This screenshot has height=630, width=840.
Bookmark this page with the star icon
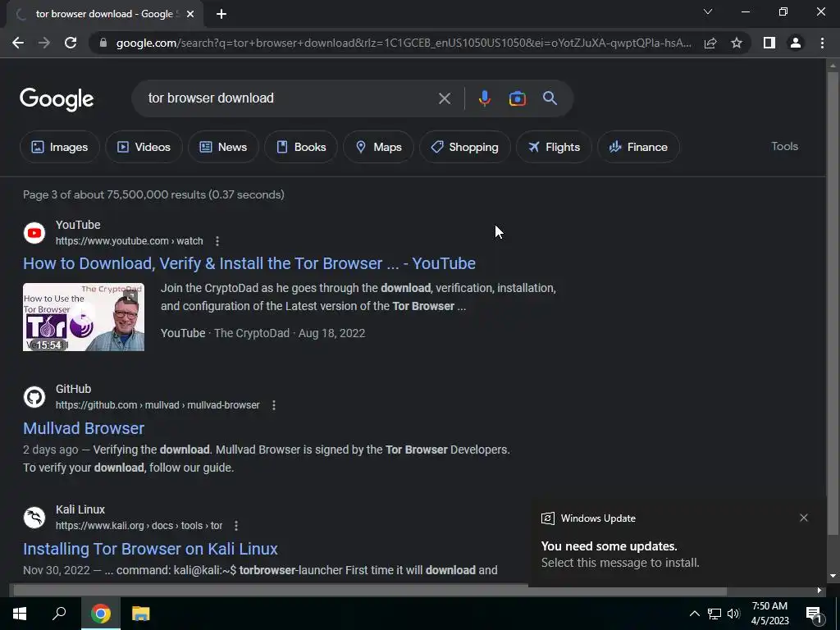click(x=737, y=43)
